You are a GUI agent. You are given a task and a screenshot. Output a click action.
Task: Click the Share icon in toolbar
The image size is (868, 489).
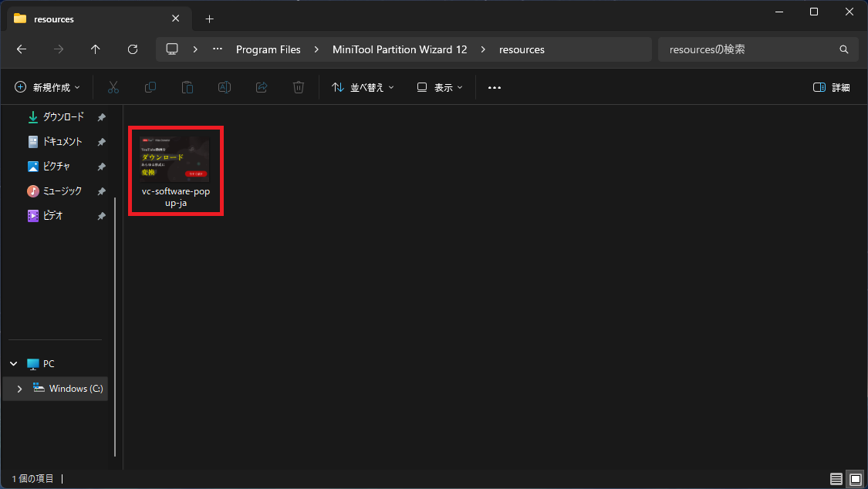[x=262, y=88]
